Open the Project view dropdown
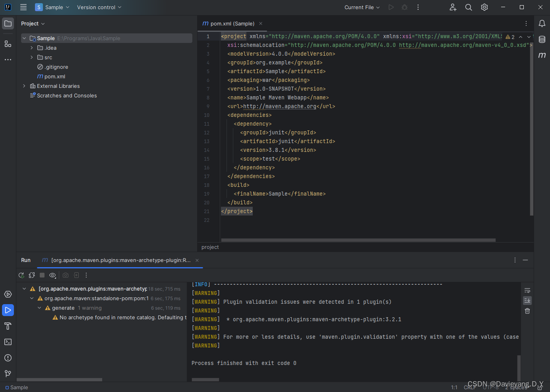 pyautogui.click(x=33, y=23)
